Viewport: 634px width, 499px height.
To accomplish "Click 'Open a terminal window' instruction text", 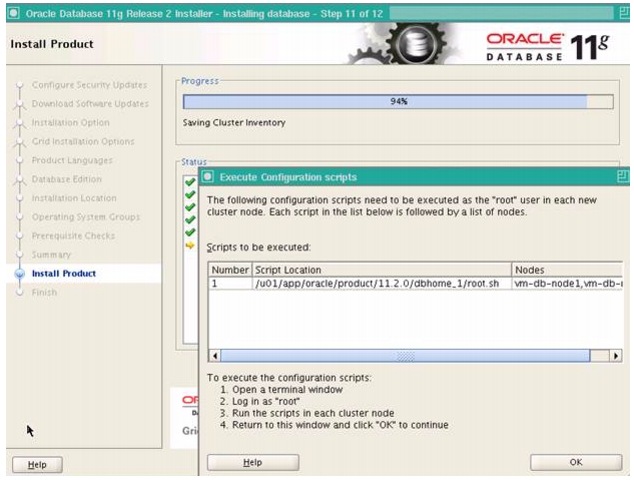I will point(287,389).
